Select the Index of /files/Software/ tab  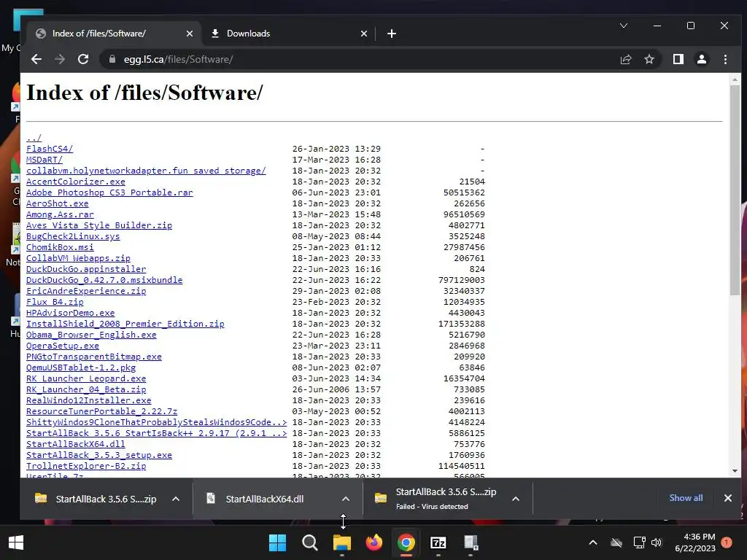pyautogui.click(x=115, y=34)
